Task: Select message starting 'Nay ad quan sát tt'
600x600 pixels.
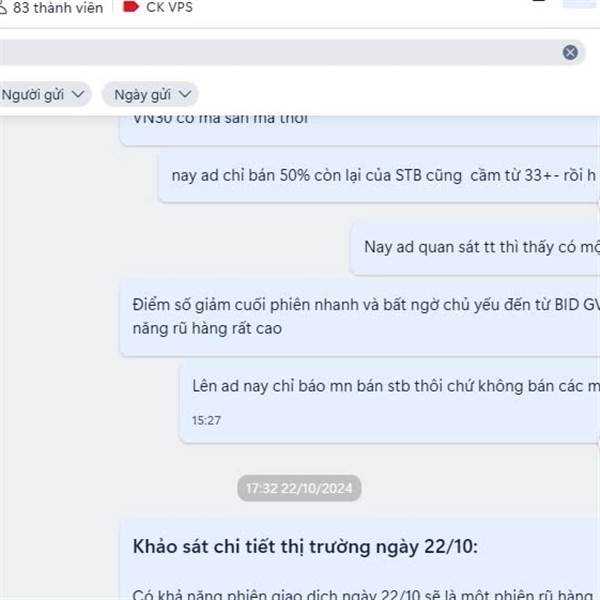Action: coord(475,248)
